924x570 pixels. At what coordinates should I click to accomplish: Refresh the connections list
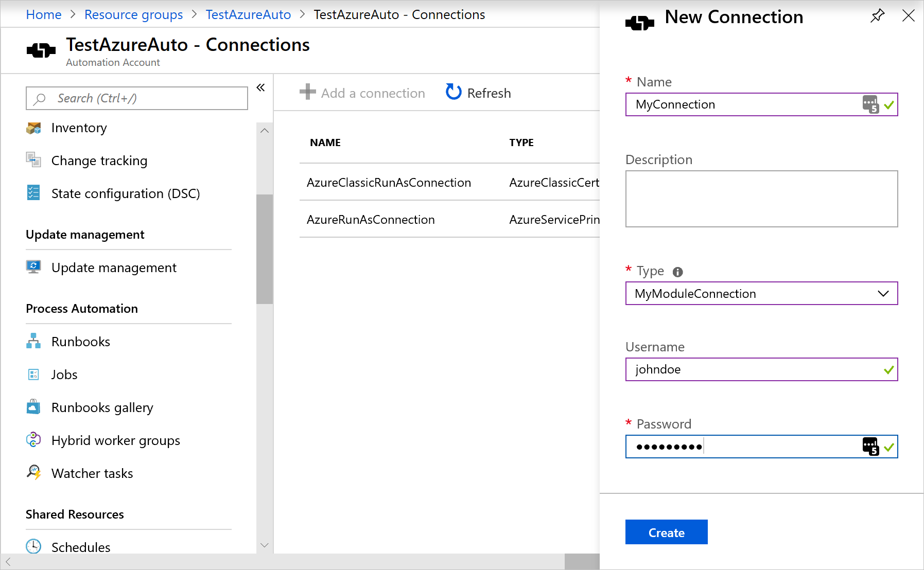(x=477, y=93)
